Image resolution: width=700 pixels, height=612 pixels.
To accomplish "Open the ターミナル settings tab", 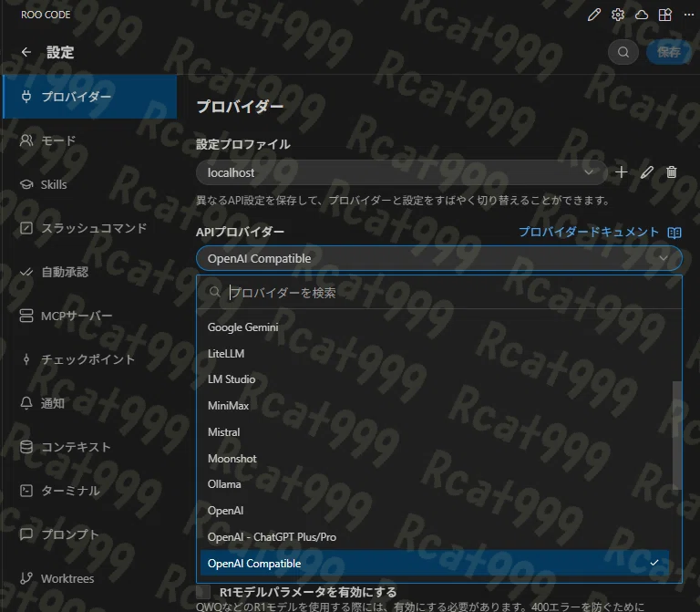I will (89, 491).
